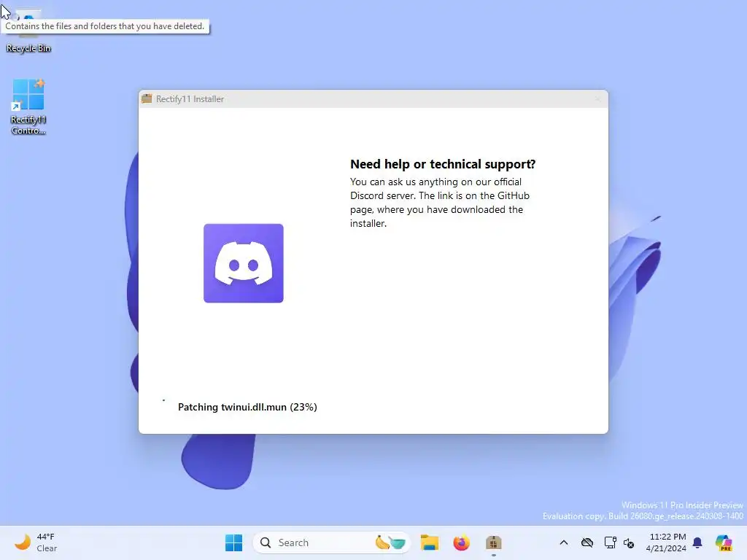Open the network status tray icon
The height and width of the screenshot is (560, 747).
tap(610, 542)
